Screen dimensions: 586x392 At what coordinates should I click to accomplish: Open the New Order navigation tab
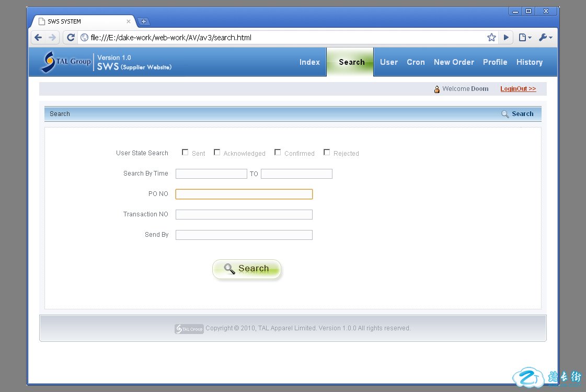[x=454, y=62]
